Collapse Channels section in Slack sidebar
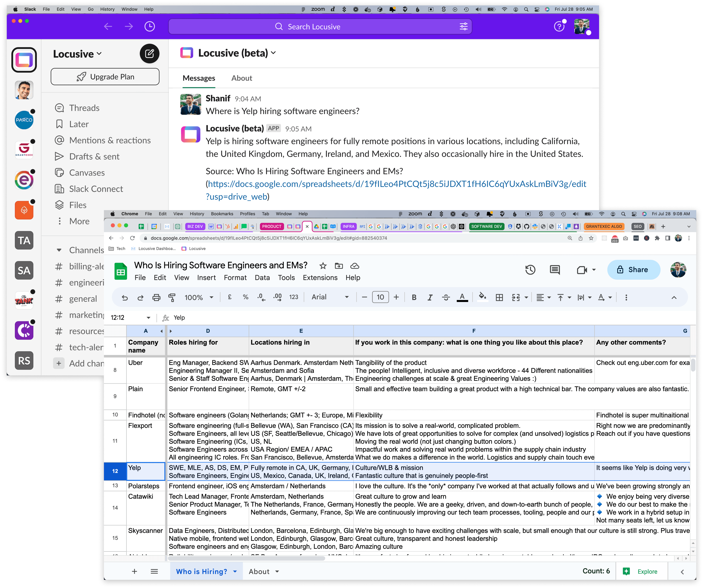 pos(59,250)
